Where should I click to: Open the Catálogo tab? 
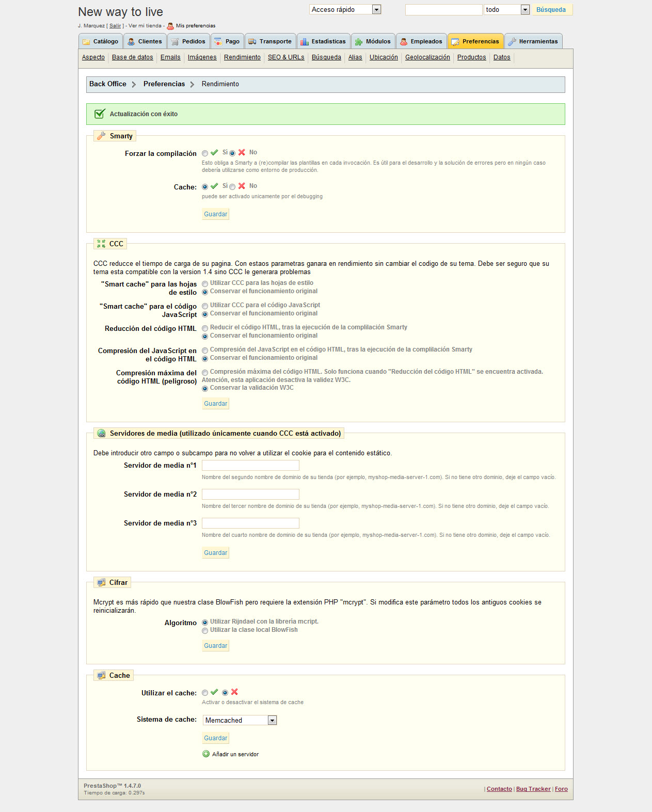click(x=101, y=41)
